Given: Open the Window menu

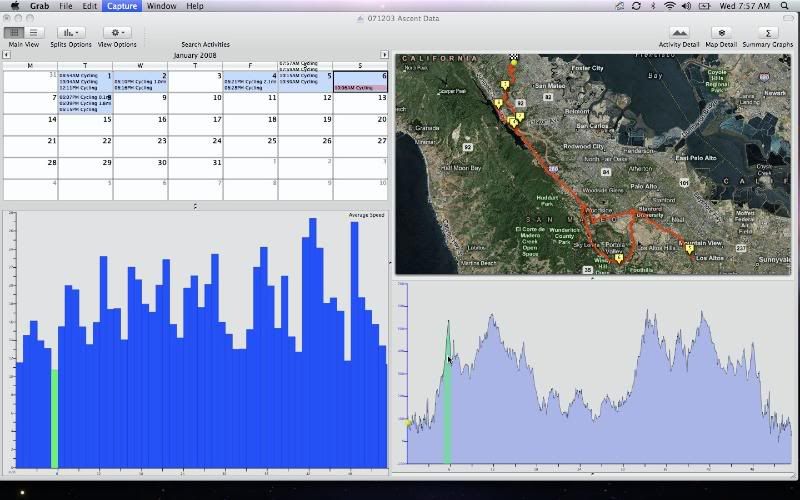Looking at the screenshot, I should [161, 6].
